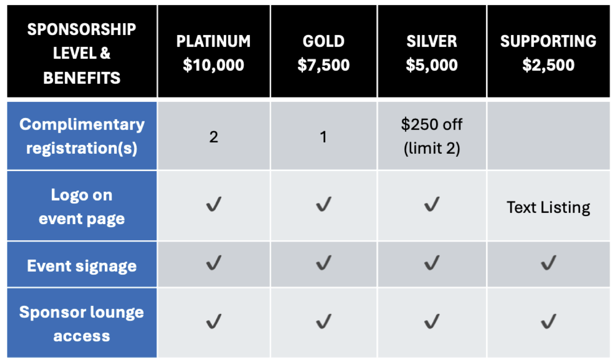This screenshot has height=364, width=616.
Task: Select the SUPPORTING $2,500 header cell
Action: click(548, 53)
